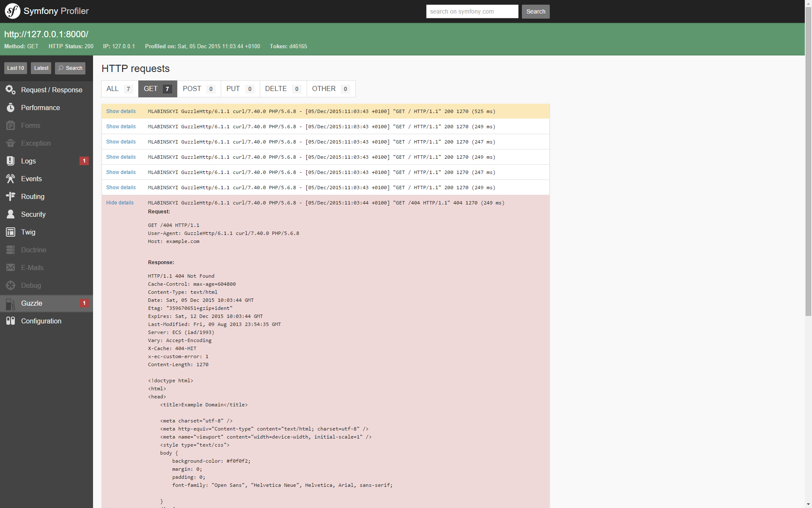Open the Twig template icon
Viewport: 812px width, 508px height.
[x=11, y=232]
